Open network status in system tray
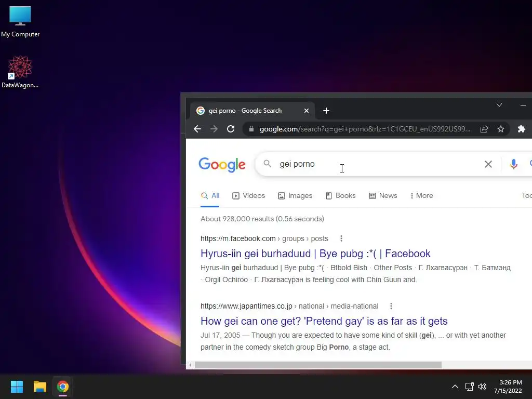The width and height of the screenshot is (532, 399). tap(469, 387)
